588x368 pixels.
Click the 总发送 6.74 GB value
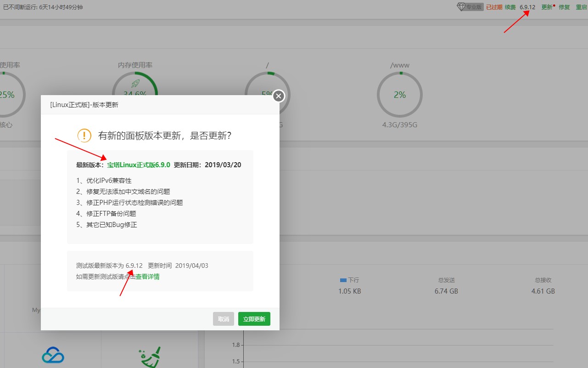coord(446,291)
